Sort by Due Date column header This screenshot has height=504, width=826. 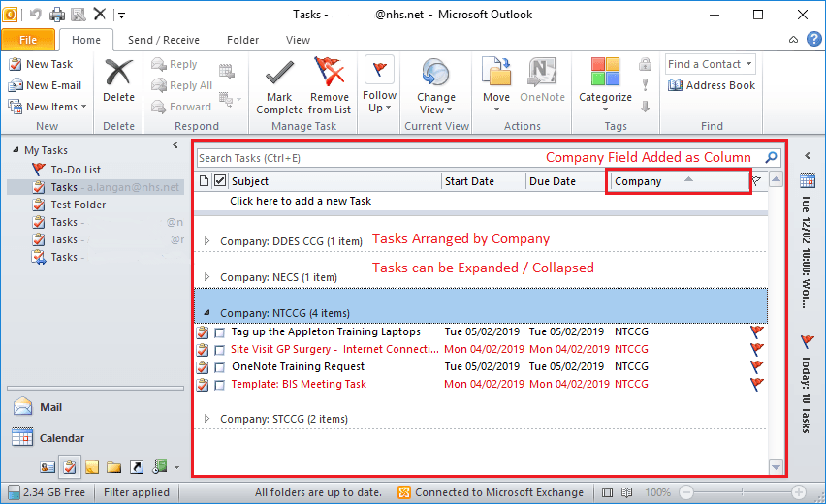coord(566,181)
